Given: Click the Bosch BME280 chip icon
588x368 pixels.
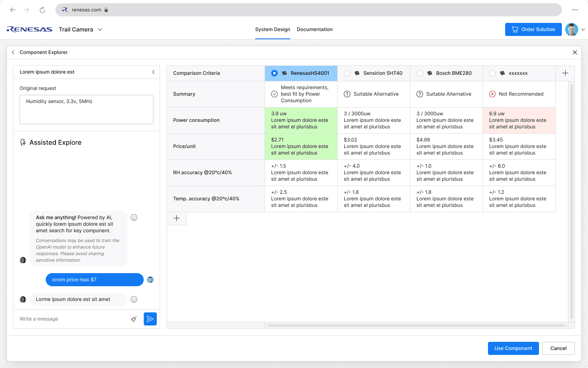Looking at the screenshot, I should [x=430, y=73].
